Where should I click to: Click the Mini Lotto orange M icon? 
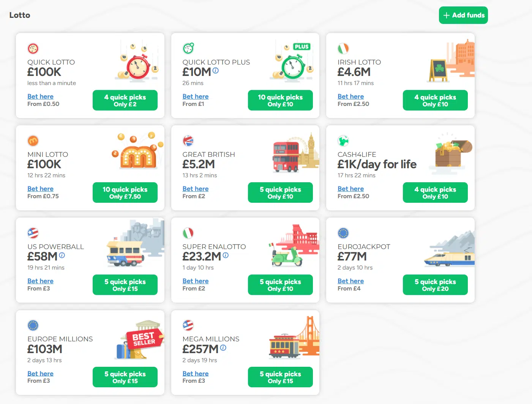tap(33, 141)
